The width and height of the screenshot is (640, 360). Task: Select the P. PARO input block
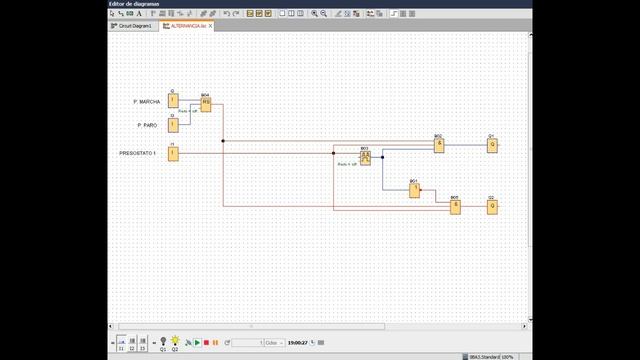(173, 125)
